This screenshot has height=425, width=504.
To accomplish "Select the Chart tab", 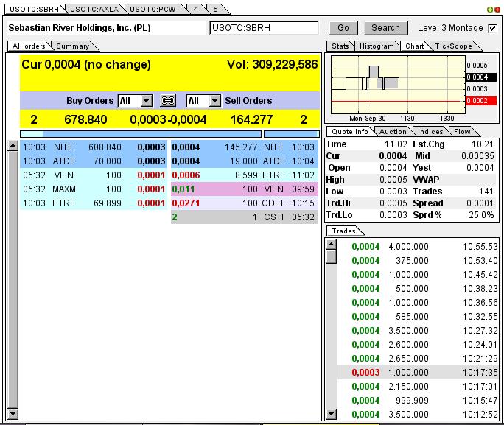I will pos(414,46).
